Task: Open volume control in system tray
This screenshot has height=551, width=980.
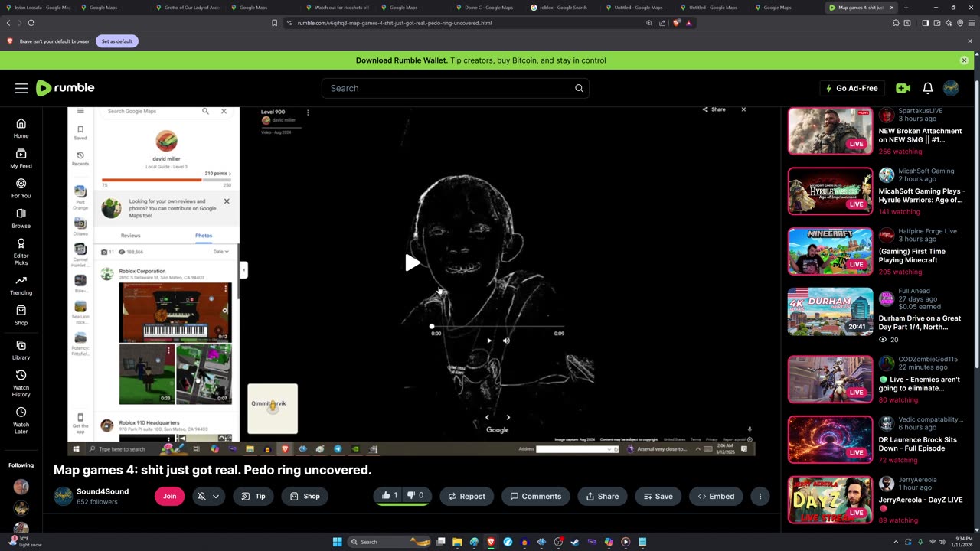Action: tap(943, 542)
